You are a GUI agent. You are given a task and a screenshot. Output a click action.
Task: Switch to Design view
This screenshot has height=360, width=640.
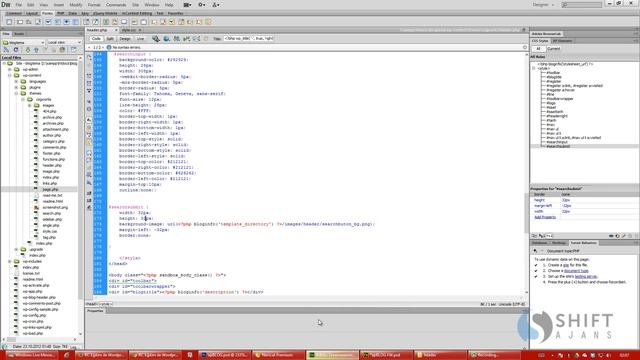pyautogui.click(x=125, y=39)
